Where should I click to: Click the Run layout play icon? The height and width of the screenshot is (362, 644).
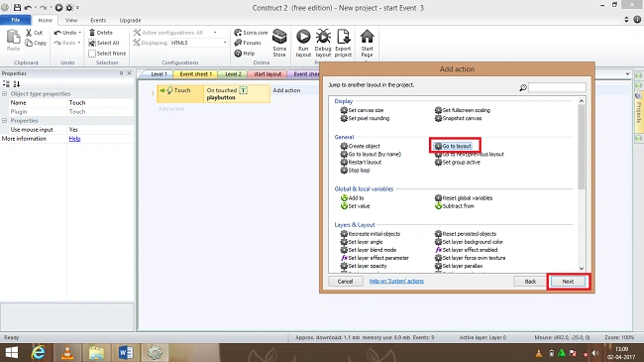point(303,37)
